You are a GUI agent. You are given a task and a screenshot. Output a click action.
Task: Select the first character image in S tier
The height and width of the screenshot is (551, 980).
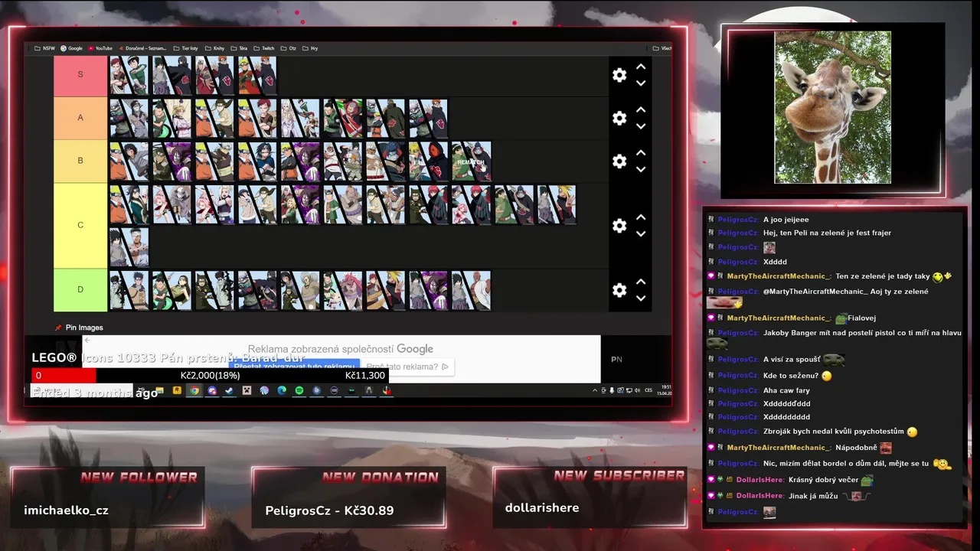click(129, 75)
